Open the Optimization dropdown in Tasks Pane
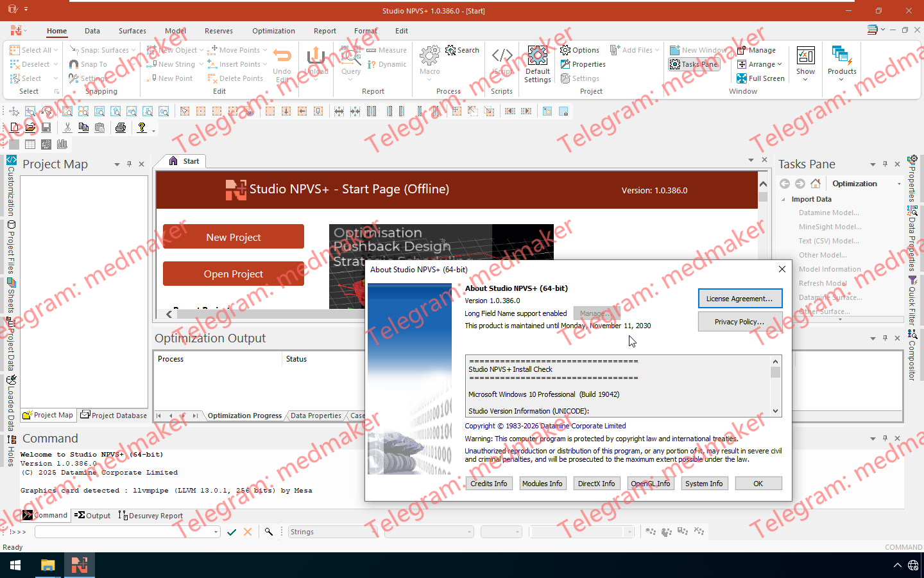Image resolution: width=924 pixels, height=578 pixels. (x=898, y=184)
